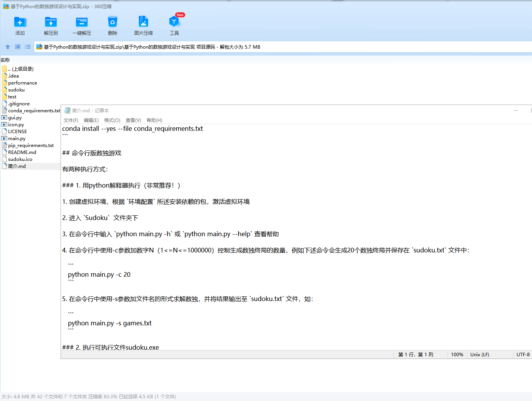The height and width of the screenshot is (401, 532).
Task: Click the '### 1. 用python解释器执行' heading line
Action: pyautogui.click(x=122, y=186)
